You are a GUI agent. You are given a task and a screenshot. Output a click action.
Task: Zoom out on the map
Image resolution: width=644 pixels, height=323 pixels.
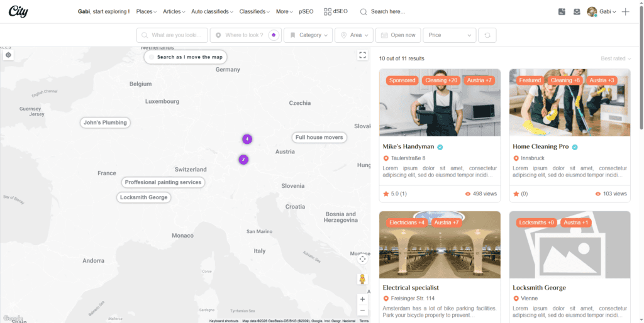tap(362, 310)
